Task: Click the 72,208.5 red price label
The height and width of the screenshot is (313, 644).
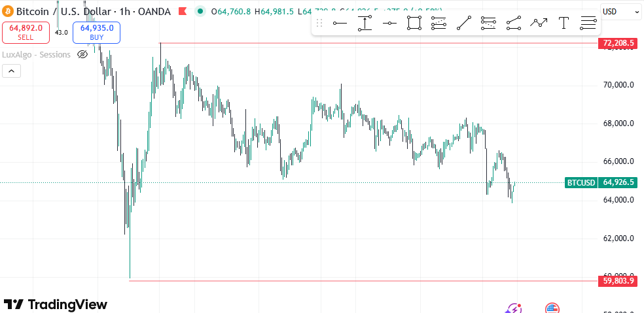Action: (618, 42)
